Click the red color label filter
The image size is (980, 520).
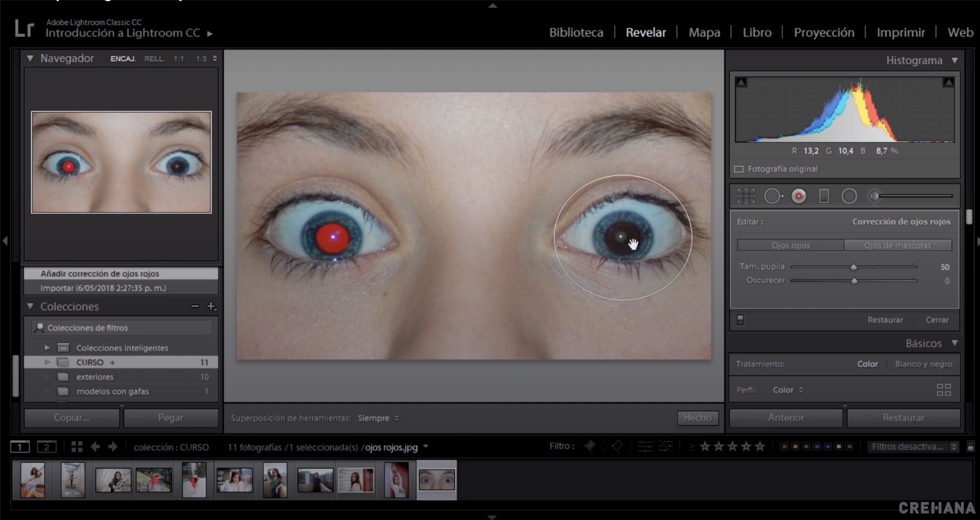tap(784, 447)
